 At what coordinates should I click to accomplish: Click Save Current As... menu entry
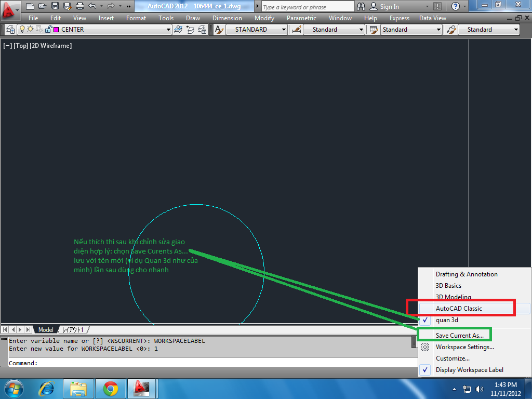click(x=474, y=336)
